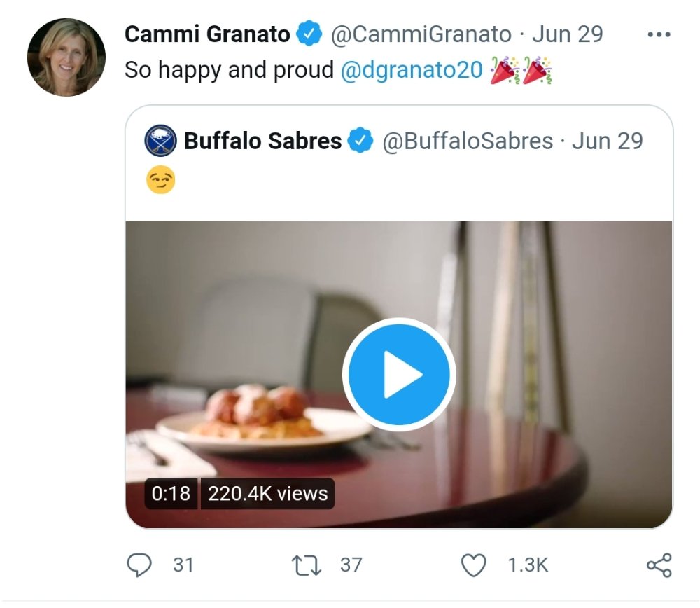Click the retweet arrows icon
Viewport: 700px width, 608px height.
[307, 565]
